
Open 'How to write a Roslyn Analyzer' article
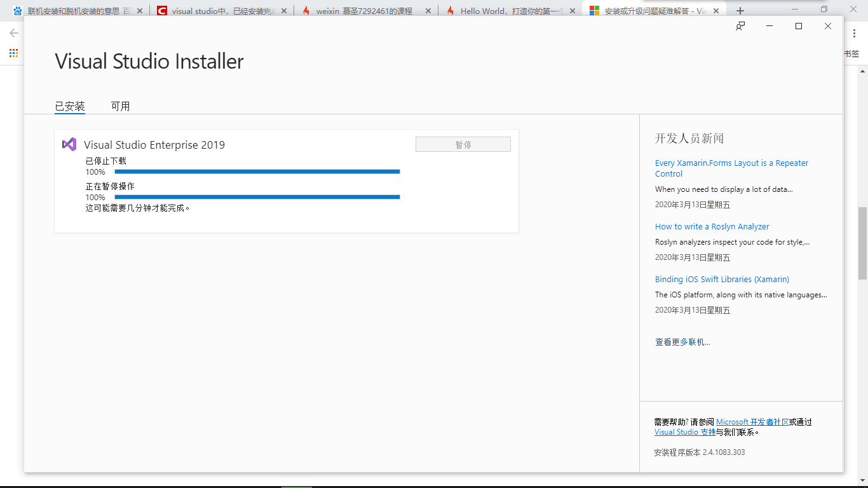pyautogui.click(x=712, y=226)
